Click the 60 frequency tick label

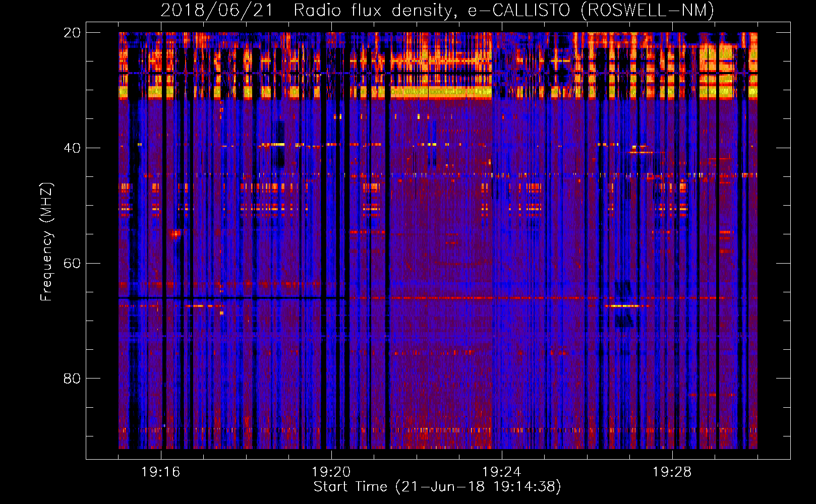pos(72,263)
